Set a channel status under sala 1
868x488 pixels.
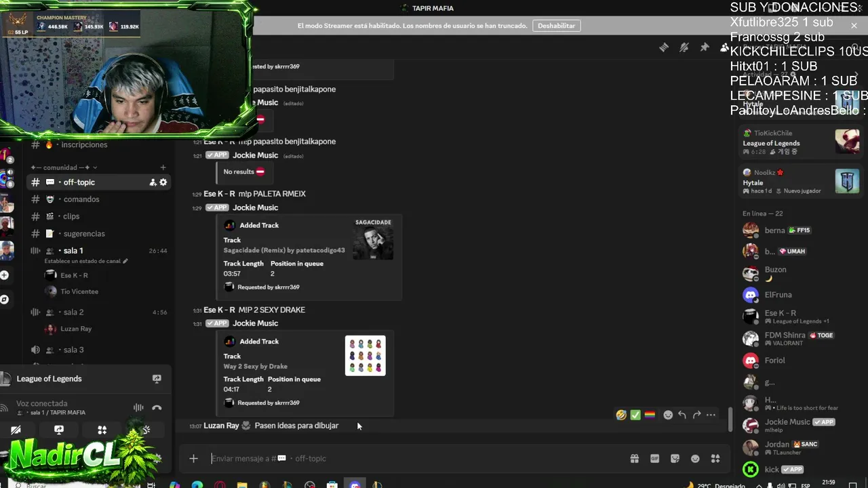click(86, 261)
